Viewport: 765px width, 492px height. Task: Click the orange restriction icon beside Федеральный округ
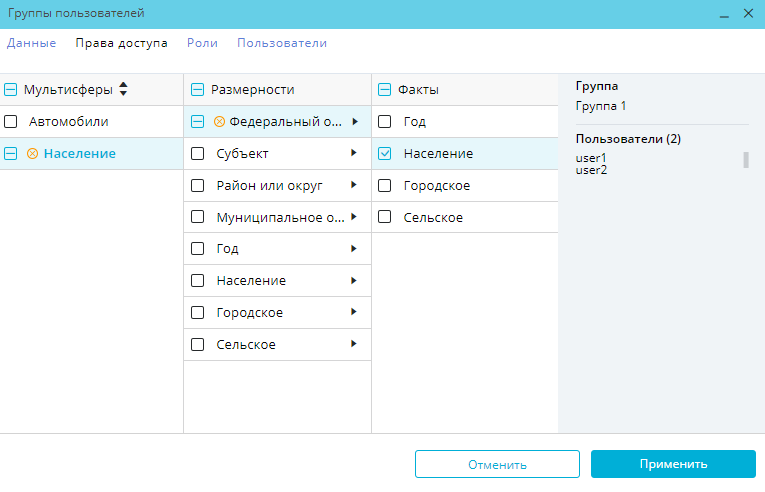[219, 121]
